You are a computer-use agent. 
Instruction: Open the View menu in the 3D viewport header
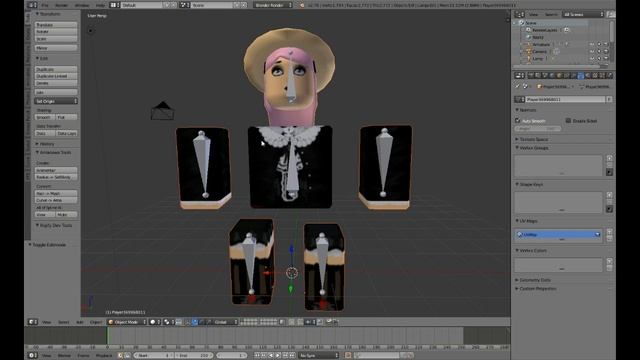pyautogui.click(x=47, y=322)
